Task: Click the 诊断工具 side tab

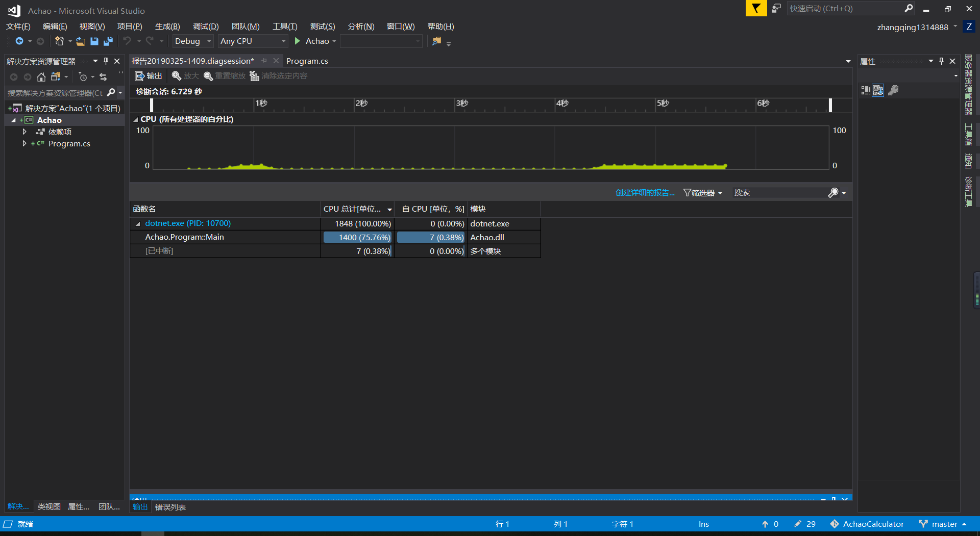Action: tap(968, 191)
